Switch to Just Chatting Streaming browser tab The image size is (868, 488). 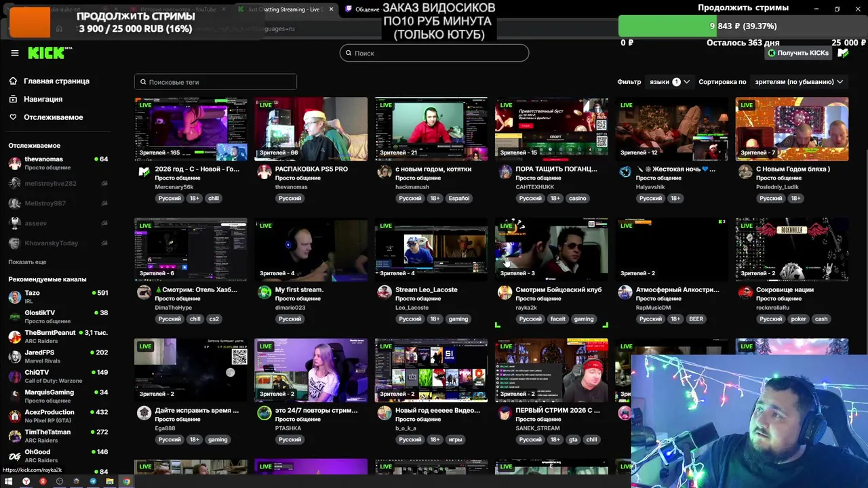tap(285, 9)
